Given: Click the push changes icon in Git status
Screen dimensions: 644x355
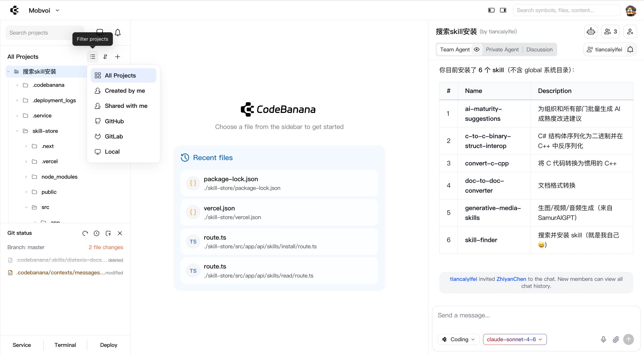Looking at the screenshot, I should [x=108, y=233].
